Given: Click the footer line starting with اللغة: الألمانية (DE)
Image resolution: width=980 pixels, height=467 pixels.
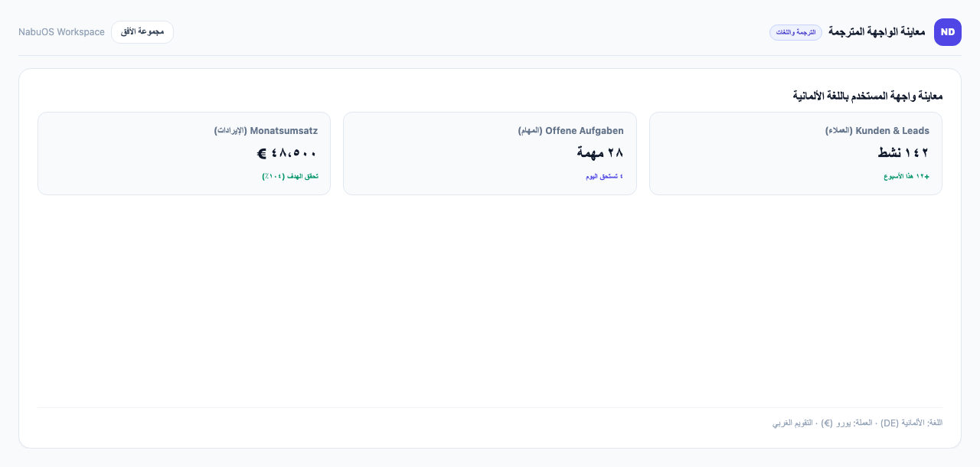Looking at the screenshot, I should pyautogui.click(x=857, y=423).
